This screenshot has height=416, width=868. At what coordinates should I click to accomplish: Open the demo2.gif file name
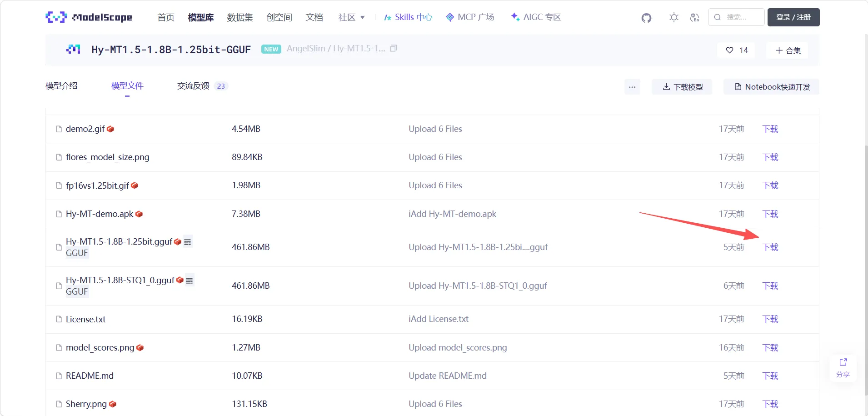85,129
